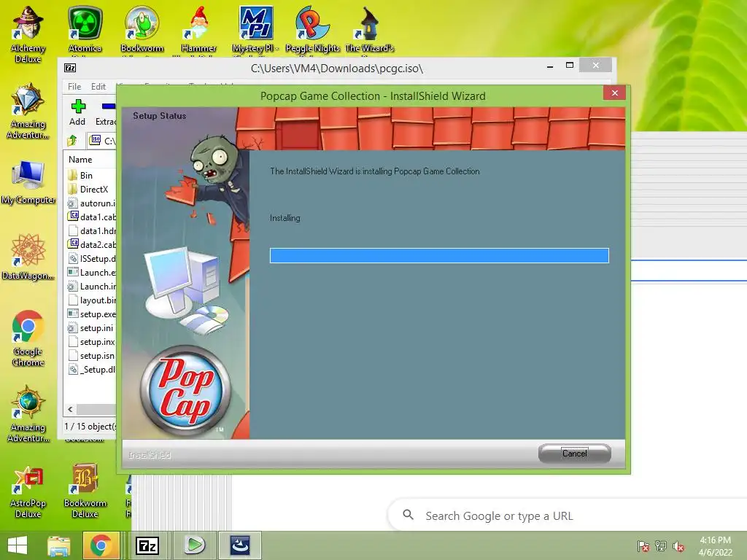
Task: Click the 7-Zip horizontal scrollbar left arrow
Action: click(71, 410)
